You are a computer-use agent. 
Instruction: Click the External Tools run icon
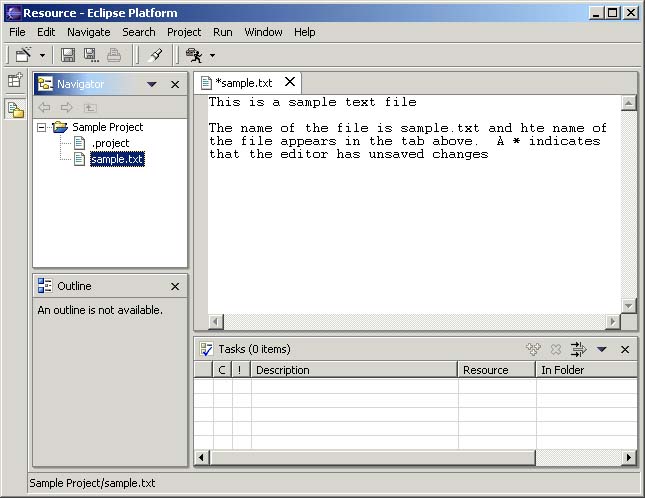pos(194,55)
